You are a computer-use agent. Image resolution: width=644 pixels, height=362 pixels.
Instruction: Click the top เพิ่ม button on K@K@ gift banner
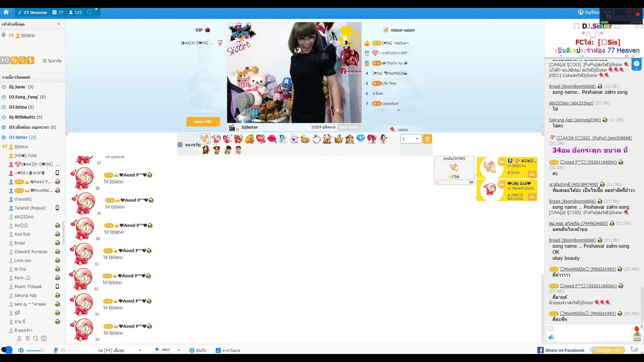tap(532, 174)
